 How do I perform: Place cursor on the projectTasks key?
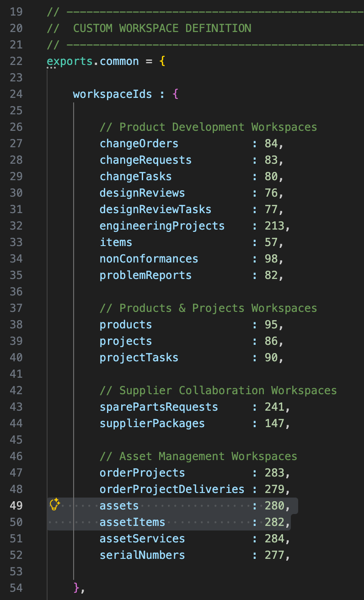pyautogui.click(x=139, y=358)
